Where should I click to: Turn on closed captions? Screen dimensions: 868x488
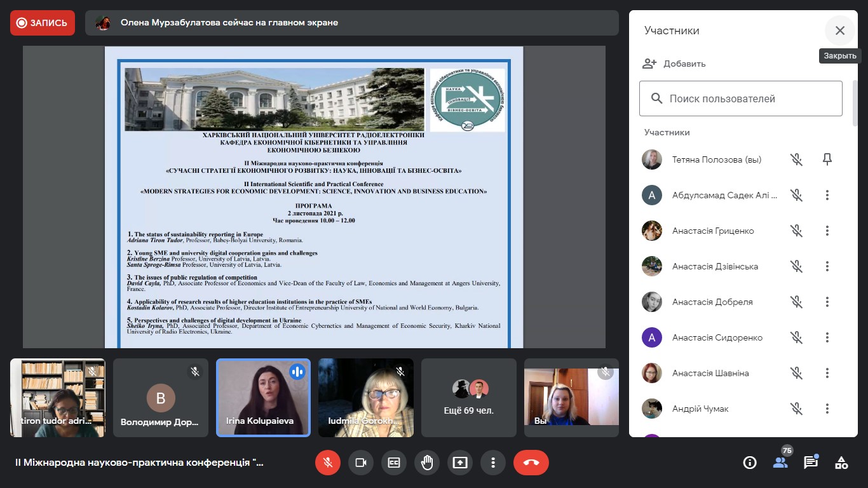(394, 463)
